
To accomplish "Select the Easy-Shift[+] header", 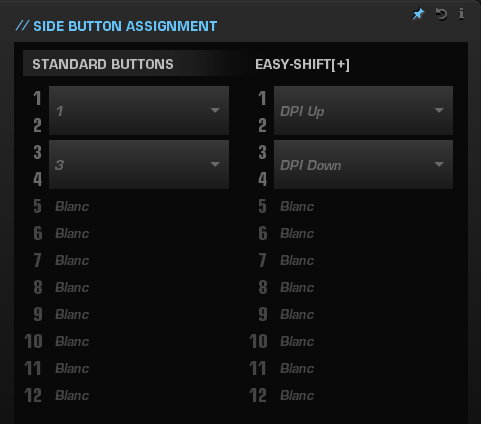I will coord(302,64).
